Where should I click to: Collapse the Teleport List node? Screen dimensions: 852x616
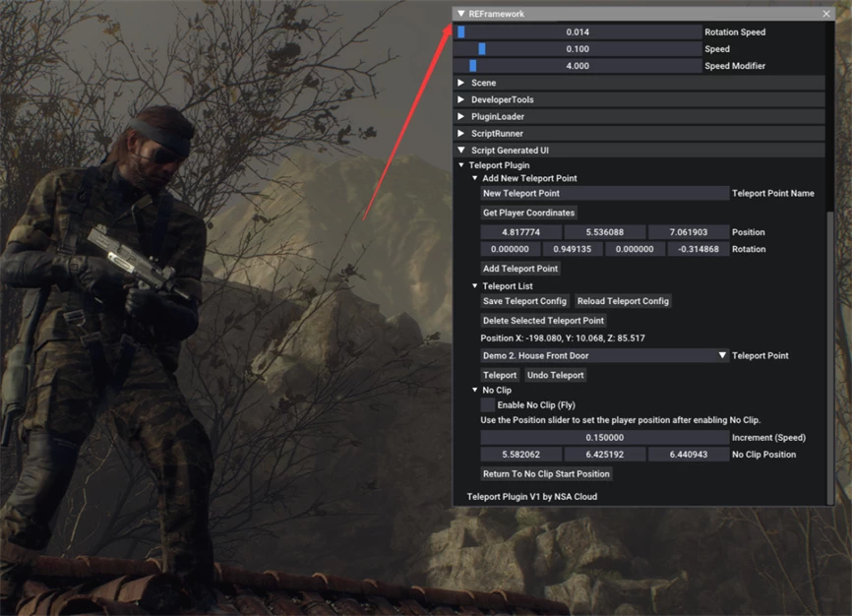coord(474,286)
